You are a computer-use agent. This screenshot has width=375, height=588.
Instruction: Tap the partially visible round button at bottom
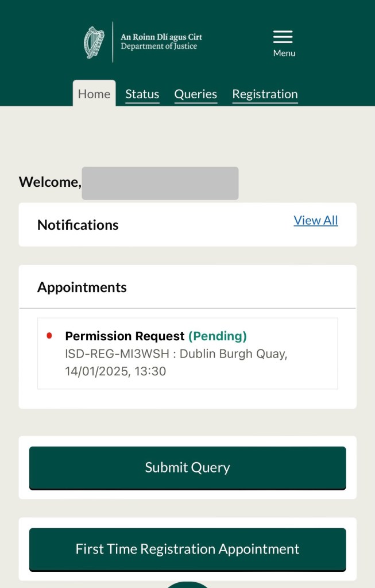187,584
